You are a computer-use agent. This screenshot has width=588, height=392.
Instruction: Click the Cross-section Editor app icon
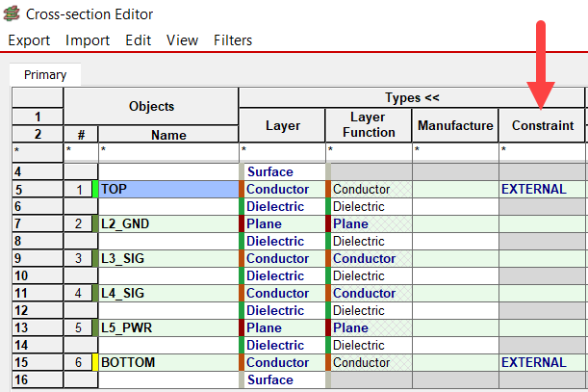tap(13, 14)
